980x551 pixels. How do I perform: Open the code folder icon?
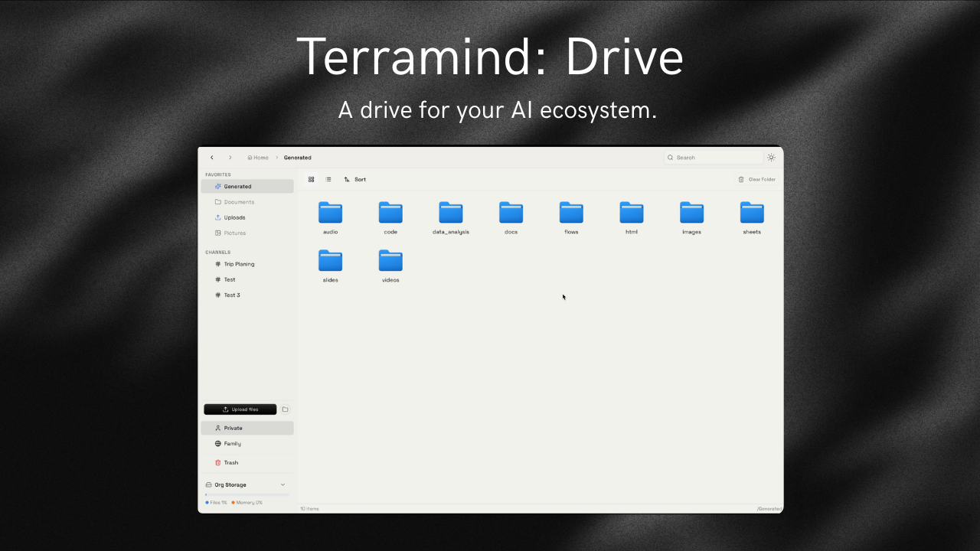click(390, 213)
